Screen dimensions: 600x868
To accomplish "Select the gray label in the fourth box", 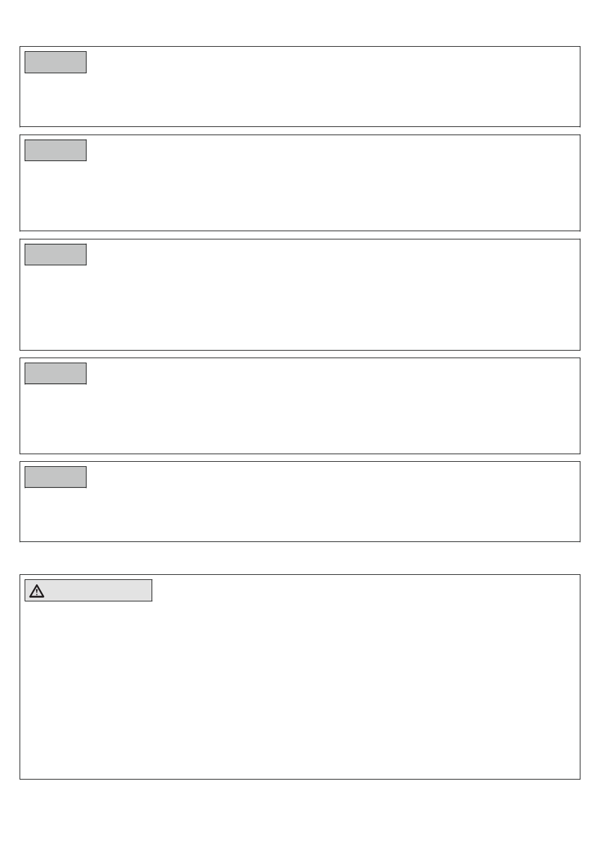I will tap(56, 373).
